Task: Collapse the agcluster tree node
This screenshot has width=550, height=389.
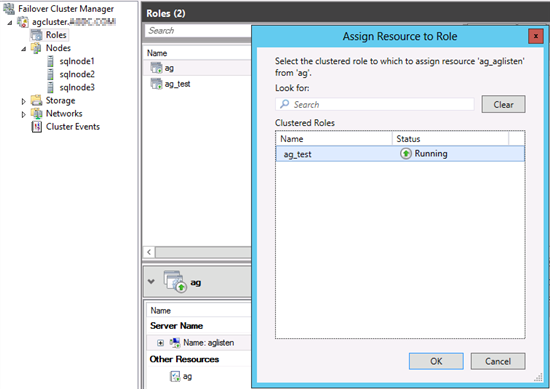Action: [x=10, y=23]
